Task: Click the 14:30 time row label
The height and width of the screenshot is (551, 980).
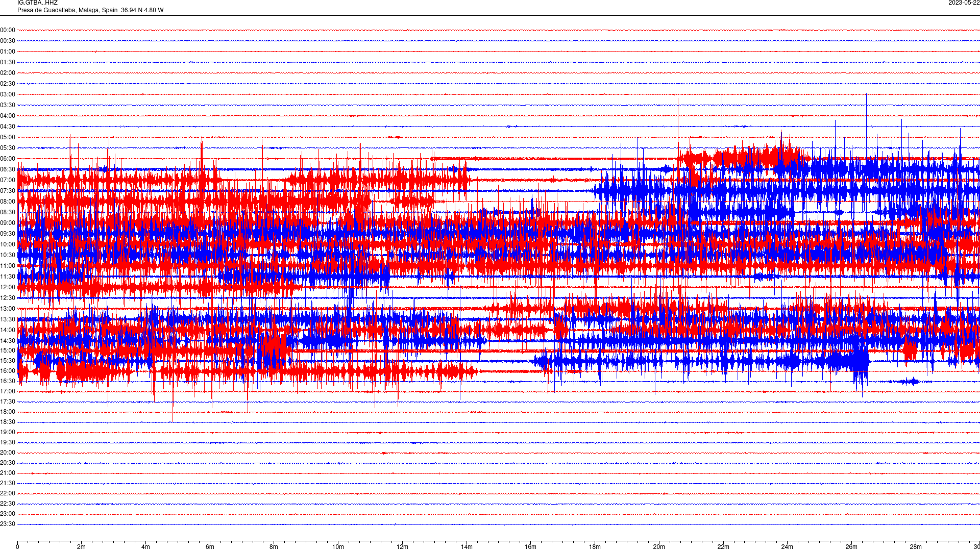Action: 8,341
